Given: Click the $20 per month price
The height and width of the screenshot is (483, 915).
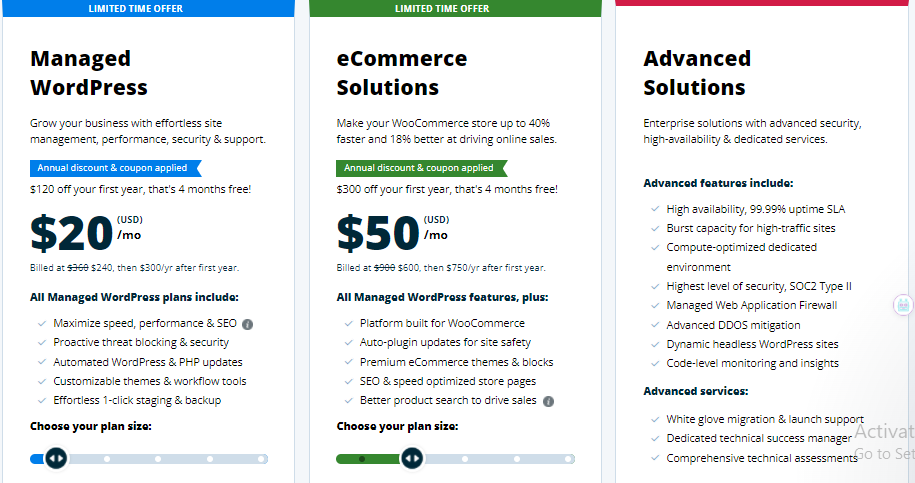Looking at the screenshot, I should click(x=86, y=233).
